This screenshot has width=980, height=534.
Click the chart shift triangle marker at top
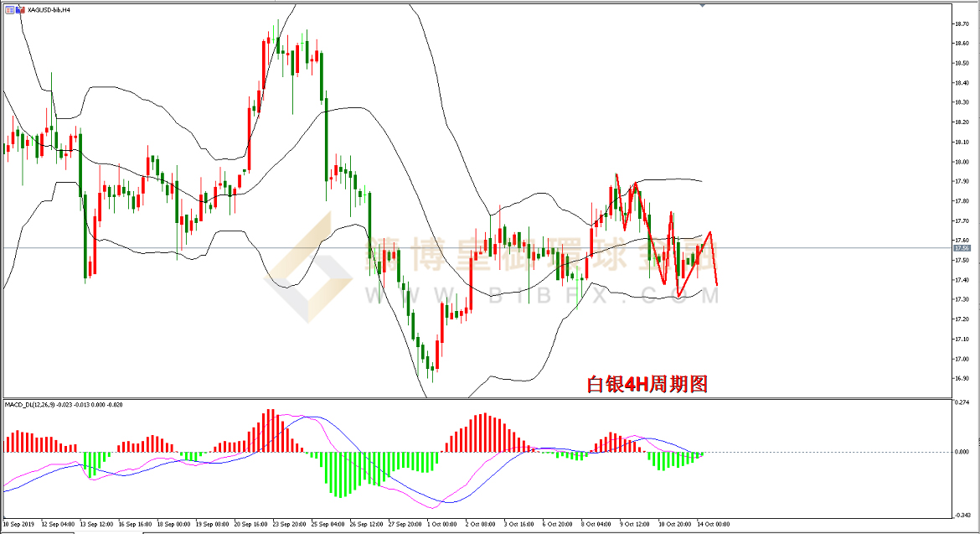pyautogui.click(x=702, y=7)
